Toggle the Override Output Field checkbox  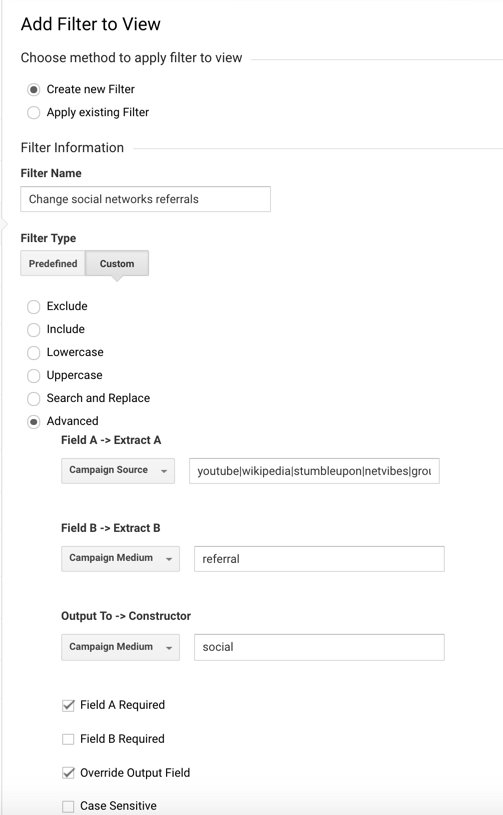pos(68,773)
